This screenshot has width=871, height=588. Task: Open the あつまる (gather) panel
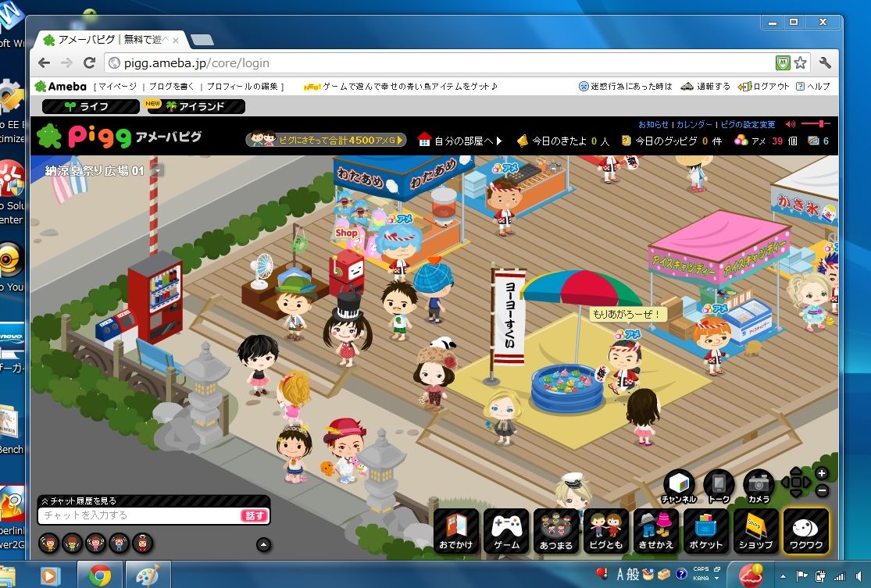tap(556, 531)
